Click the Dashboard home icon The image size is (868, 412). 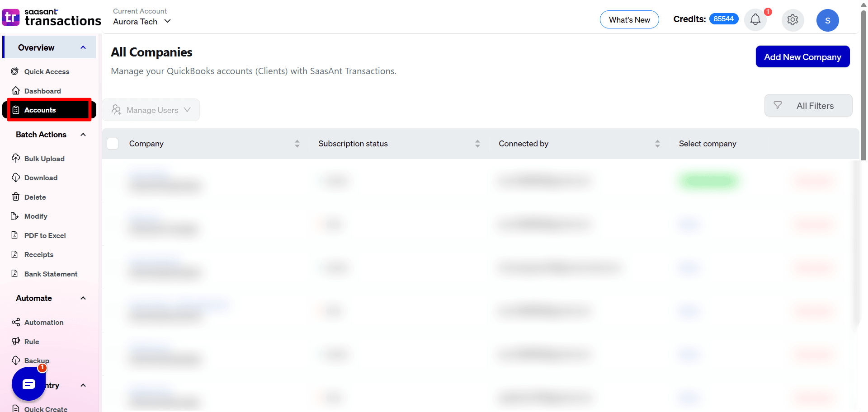pyautogui.click(x=16, y=90)
